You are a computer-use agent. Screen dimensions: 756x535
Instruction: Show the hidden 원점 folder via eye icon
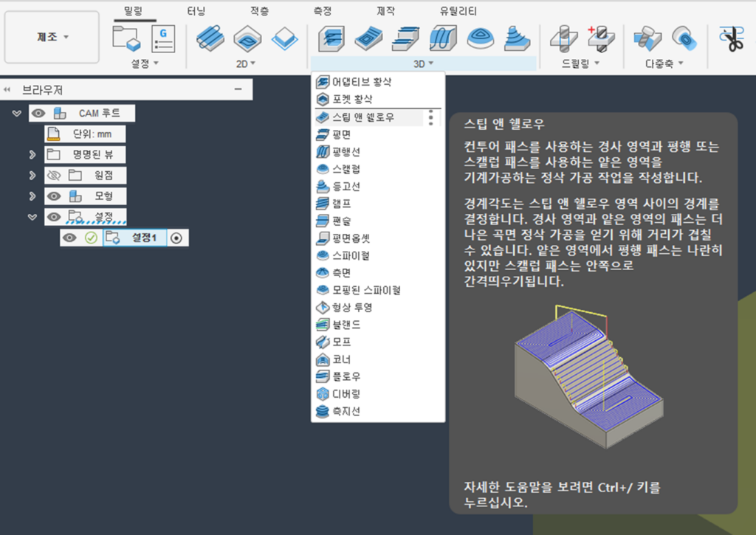[53, 176]
